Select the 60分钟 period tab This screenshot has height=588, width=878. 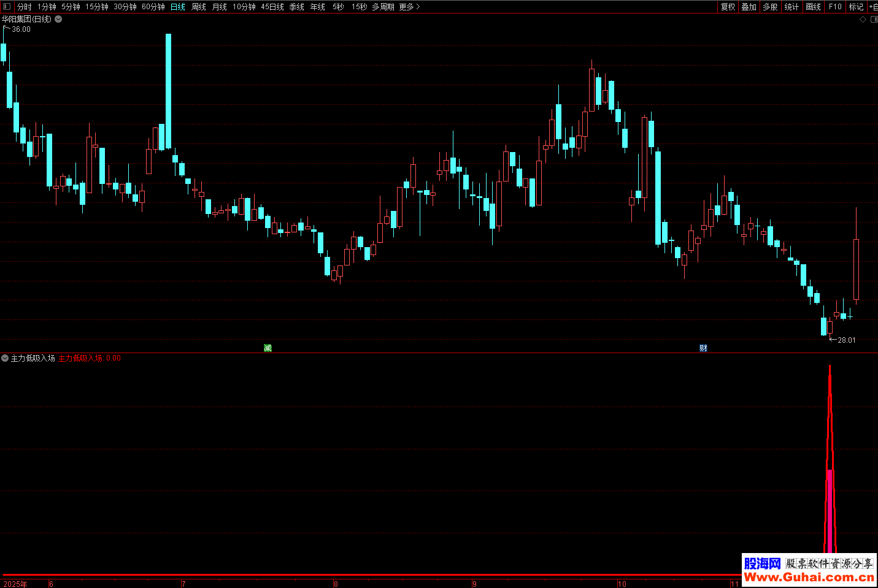point(153,7)
